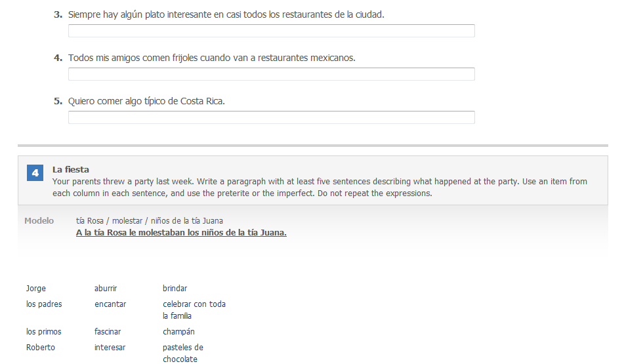Click the verb encantar
This screenshot has height=364, width=624.
110,304
